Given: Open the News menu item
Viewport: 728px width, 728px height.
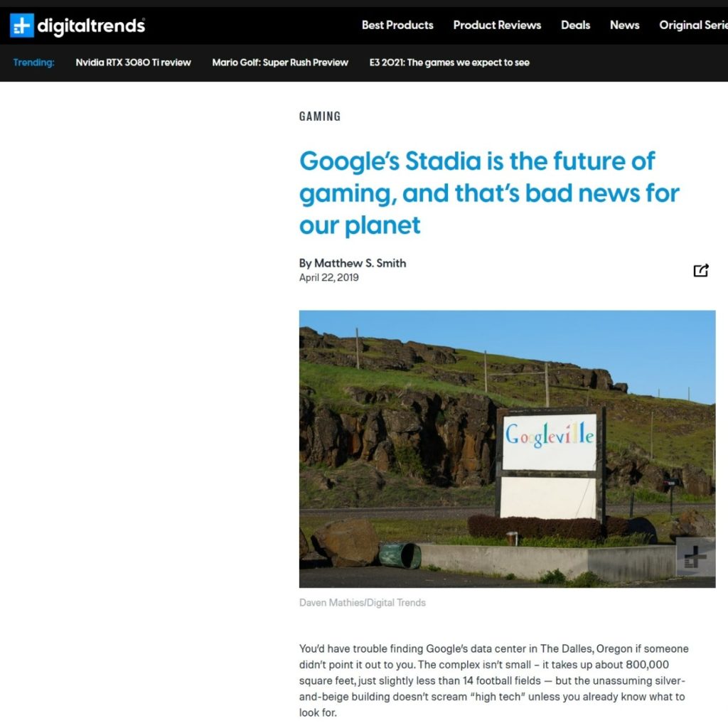Looking at the screenshot, I should [x=624, y=25].
